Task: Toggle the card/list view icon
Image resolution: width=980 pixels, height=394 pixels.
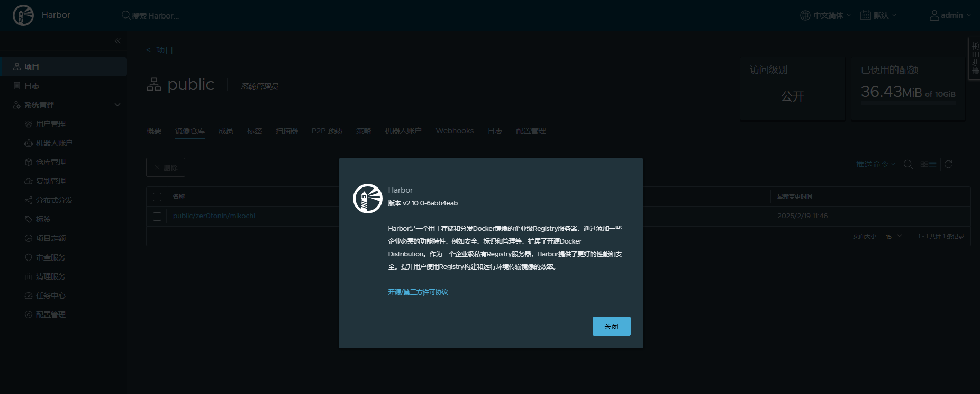Action: coord(929,165)
